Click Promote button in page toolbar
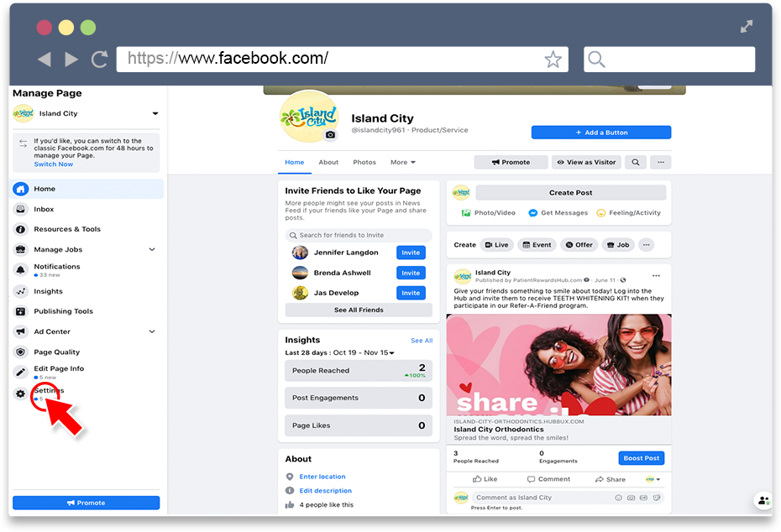 click(x=511, y=162)
